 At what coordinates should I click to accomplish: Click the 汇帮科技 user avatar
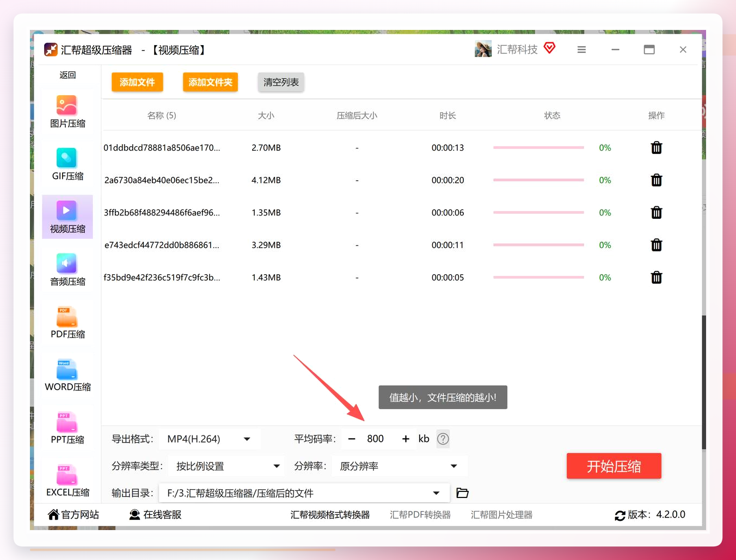(483, 49)
